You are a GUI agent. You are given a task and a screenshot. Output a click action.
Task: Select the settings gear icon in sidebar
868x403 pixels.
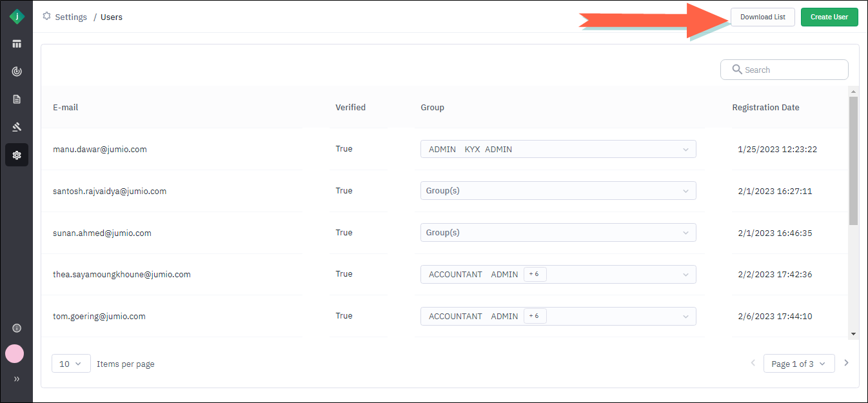(17, 155)
